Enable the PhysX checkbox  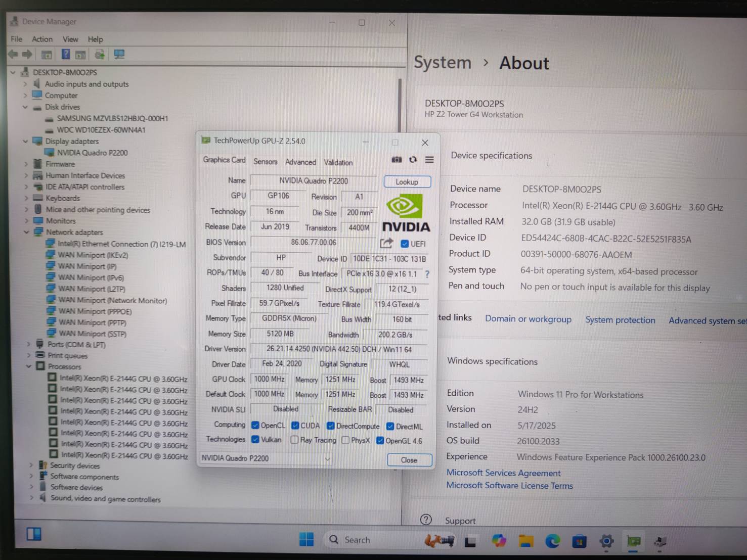coord(345,440)
